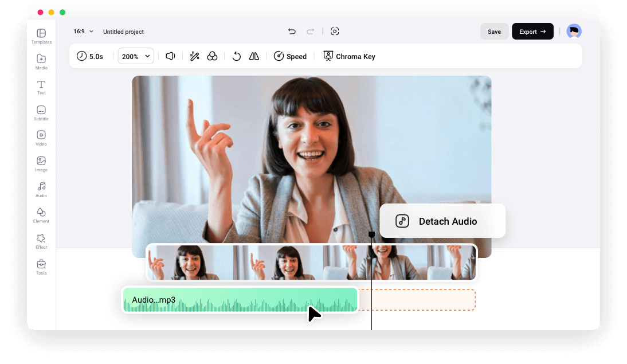Click the clock duration icon 5.0s
The height and width of the screenshot is (364, 627).
click(90, 56)
